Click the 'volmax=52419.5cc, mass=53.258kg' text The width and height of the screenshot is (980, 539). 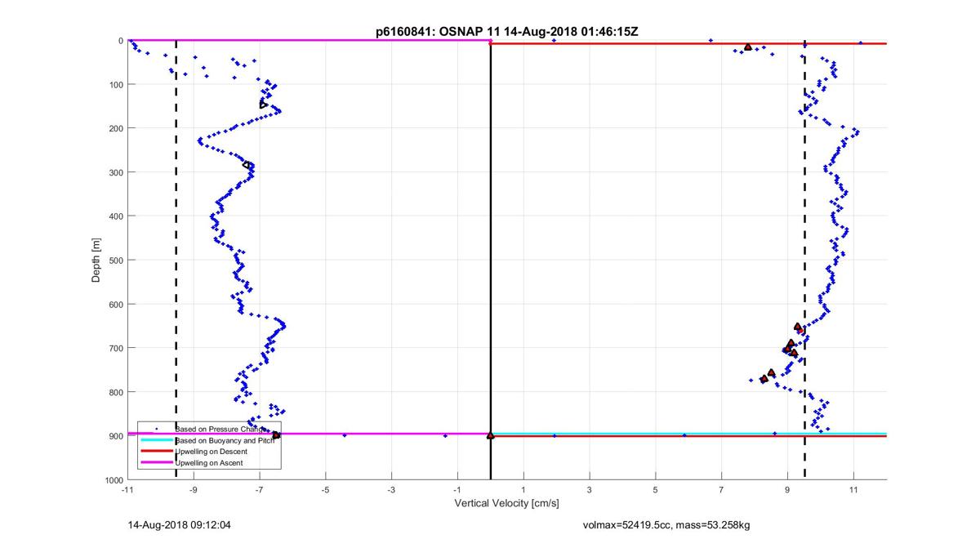[x=666, y=525]
